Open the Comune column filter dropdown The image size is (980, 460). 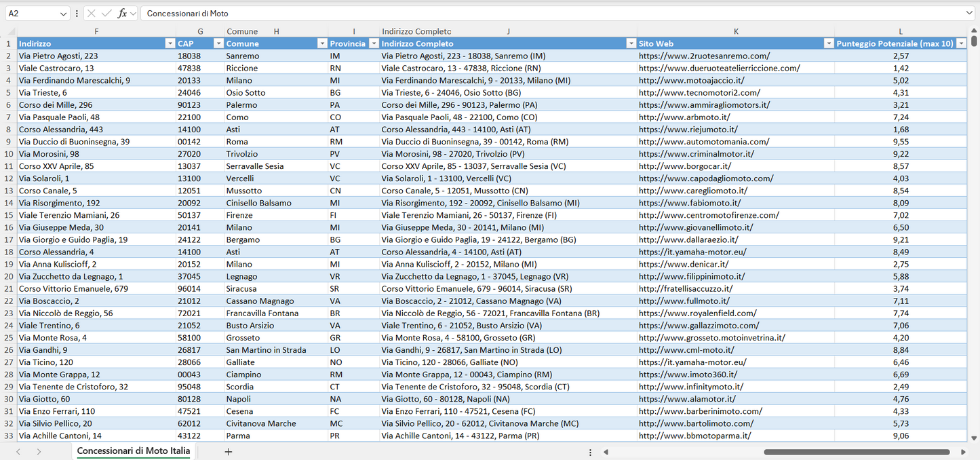322,43
